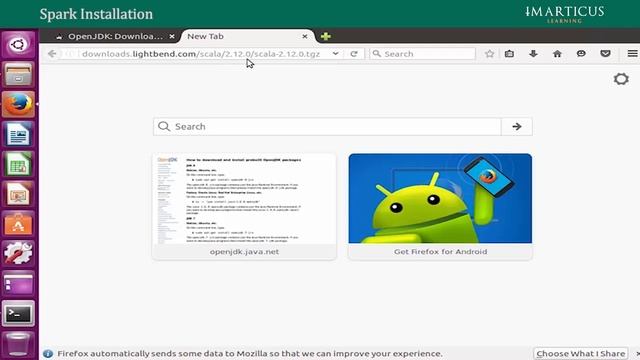Focus the toolbar Search box
The image size is (640, 360).
(423, 54)
